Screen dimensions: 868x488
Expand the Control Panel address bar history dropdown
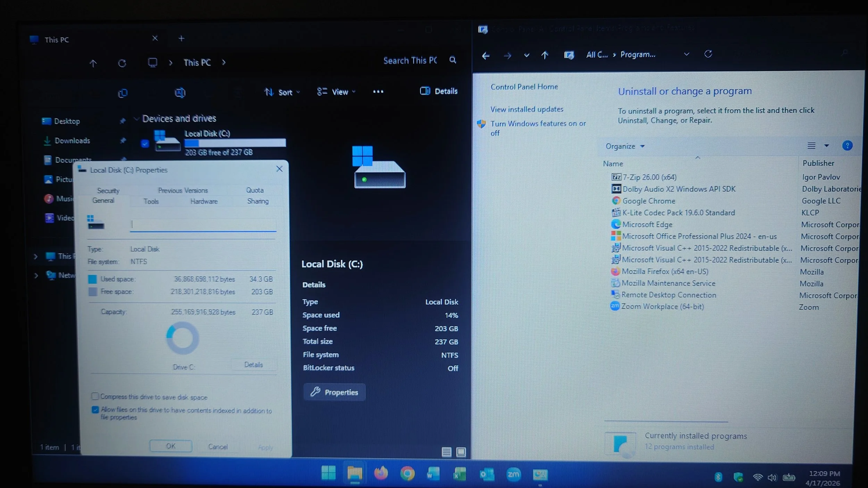tap(686, 54)
